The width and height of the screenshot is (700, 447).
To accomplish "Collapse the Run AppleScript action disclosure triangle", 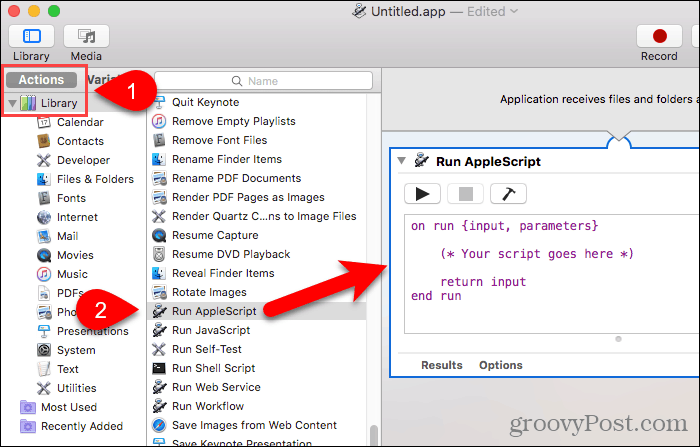I will click(x=401, y=161).
